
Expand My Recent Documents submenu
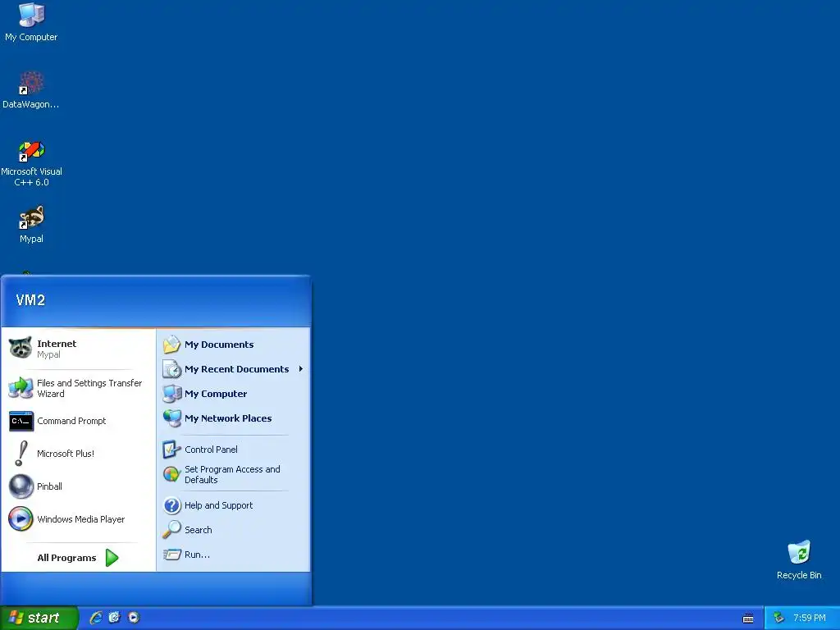pyautogui.click(x=234, y=369)
